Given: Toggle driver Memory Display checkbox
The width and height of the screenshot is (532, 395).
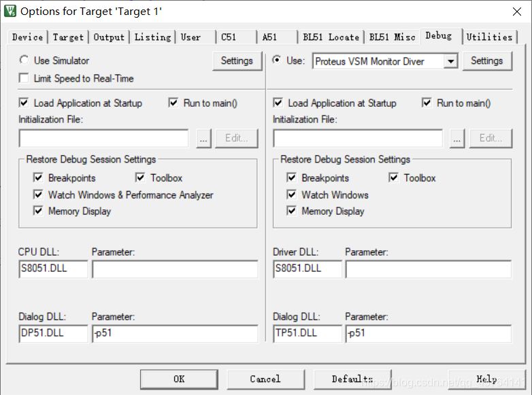Looking at the screenshot, I should [291, 211].
